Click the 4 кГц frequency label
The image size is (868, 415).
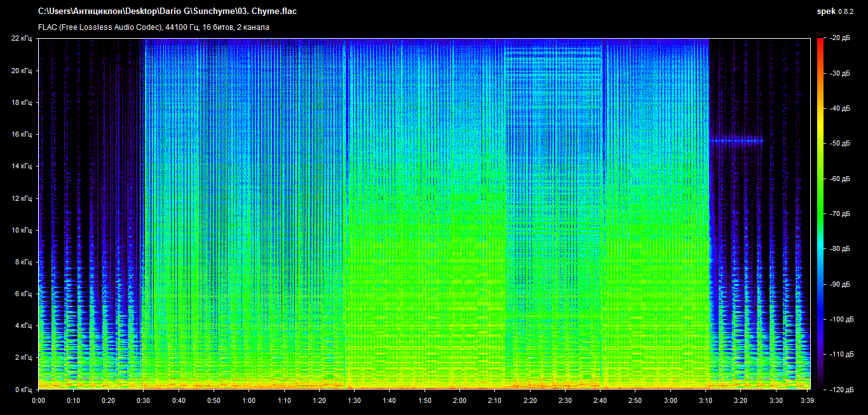click(x=25, y=325)
